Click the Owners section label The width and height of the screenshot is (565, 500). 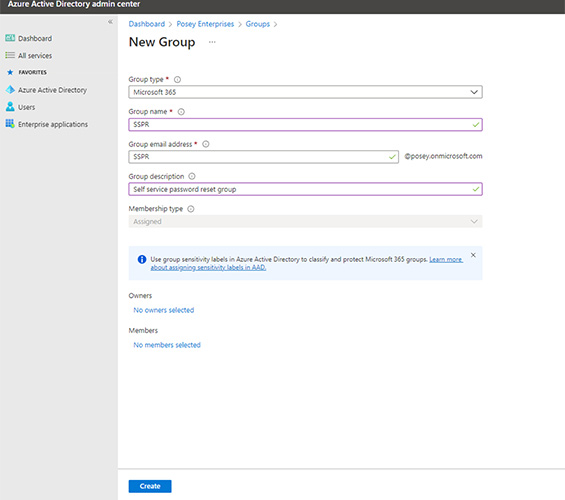(140, 295)
